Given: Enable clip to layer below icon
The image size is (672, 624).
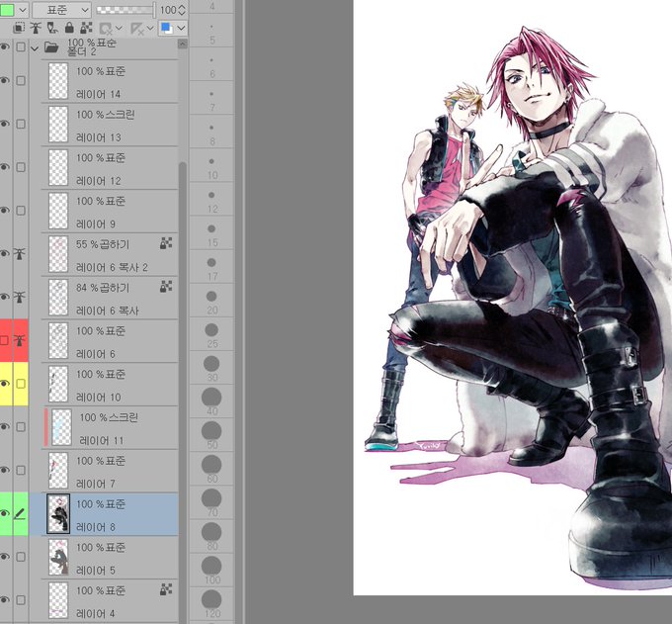Looking at the screenshot, I should click(x=19, y=29).
